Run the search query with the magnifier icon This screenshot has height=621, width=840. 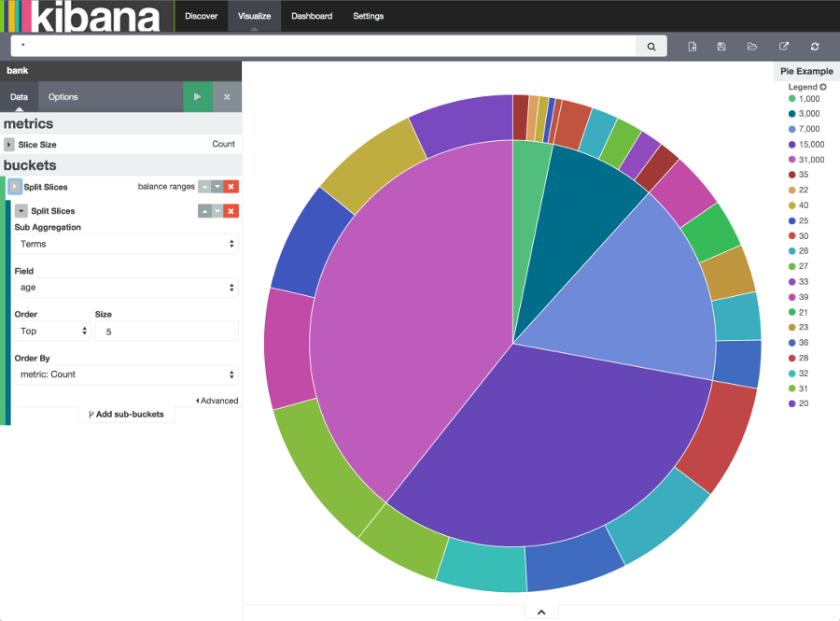pos(651,46)
